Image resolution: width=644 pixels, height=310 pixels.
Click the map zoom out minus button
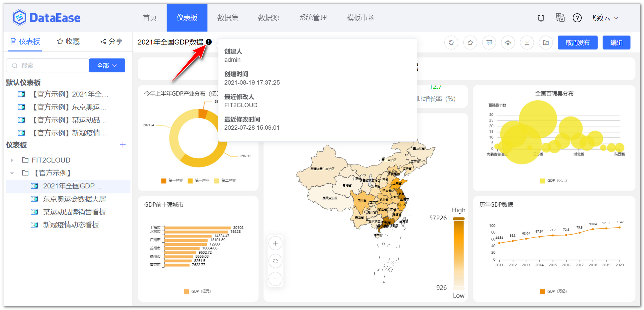pos(275,279)
